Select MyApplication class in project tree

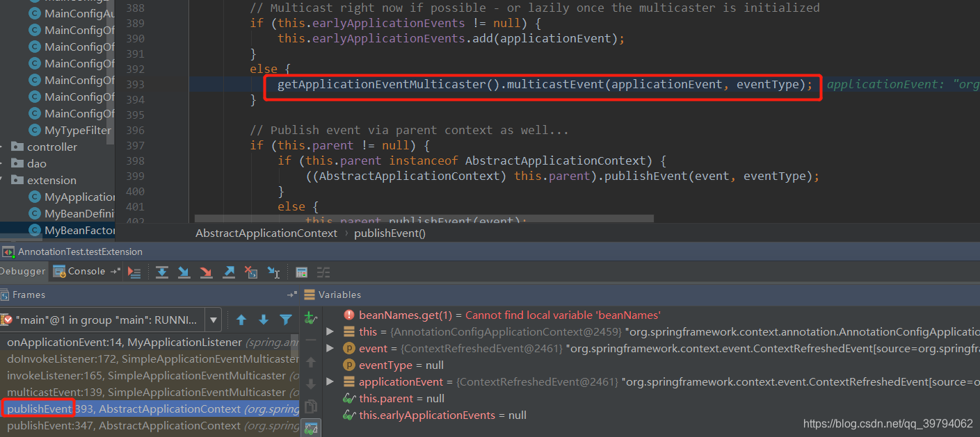(79, 197)
